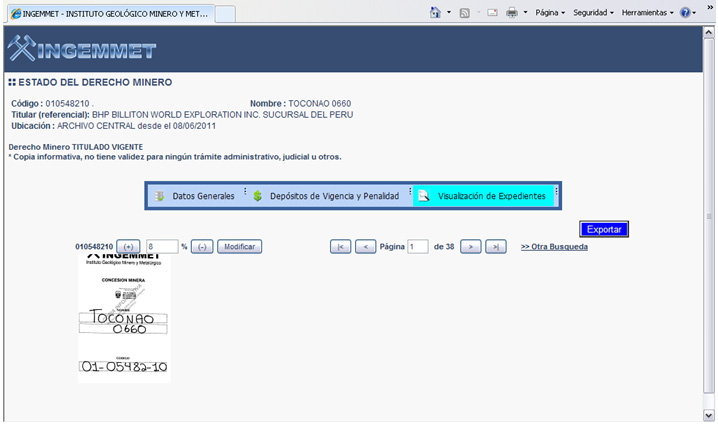Switch to Depósitos de Vigencia y Penalidad tab

pyautogui.click(x=328, y=196)
